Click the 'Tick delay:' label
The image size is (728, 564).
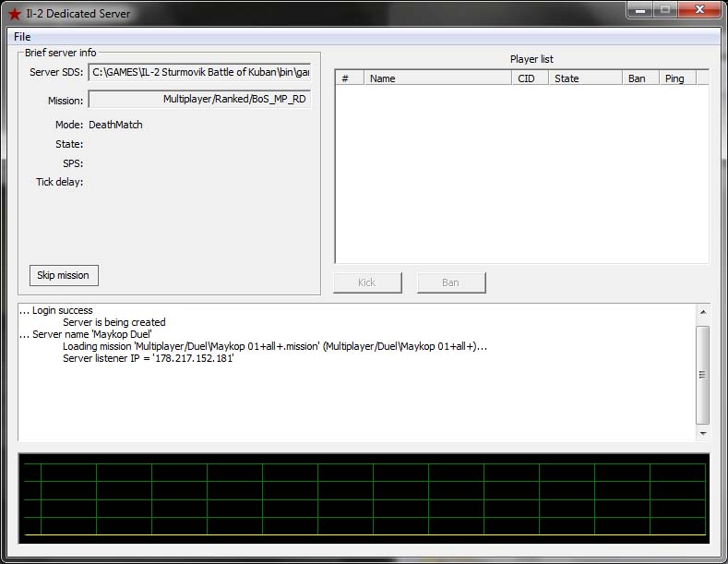click(60, 182)
